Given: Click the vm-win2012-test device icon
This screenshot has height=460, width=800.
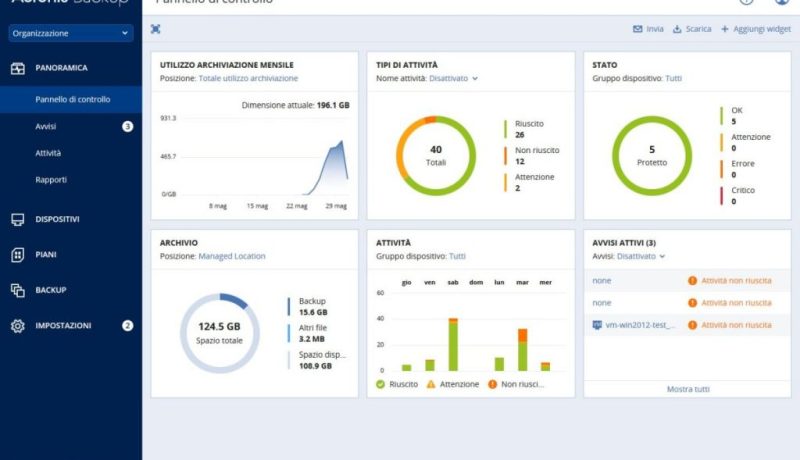Looking at the screenshot, I should tap(597, 325).
